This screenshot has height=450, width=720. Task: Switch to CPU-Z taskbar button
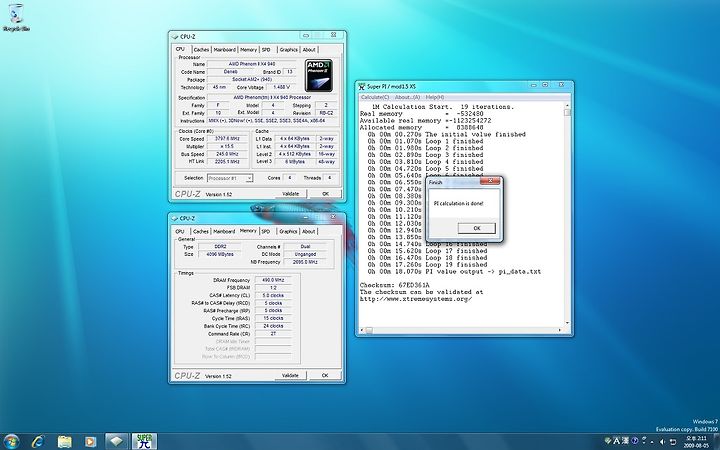[117, 442]
